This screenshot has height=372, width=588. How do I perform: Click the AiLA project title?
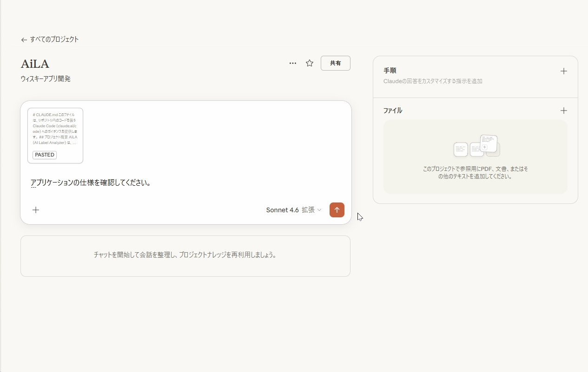35,64
